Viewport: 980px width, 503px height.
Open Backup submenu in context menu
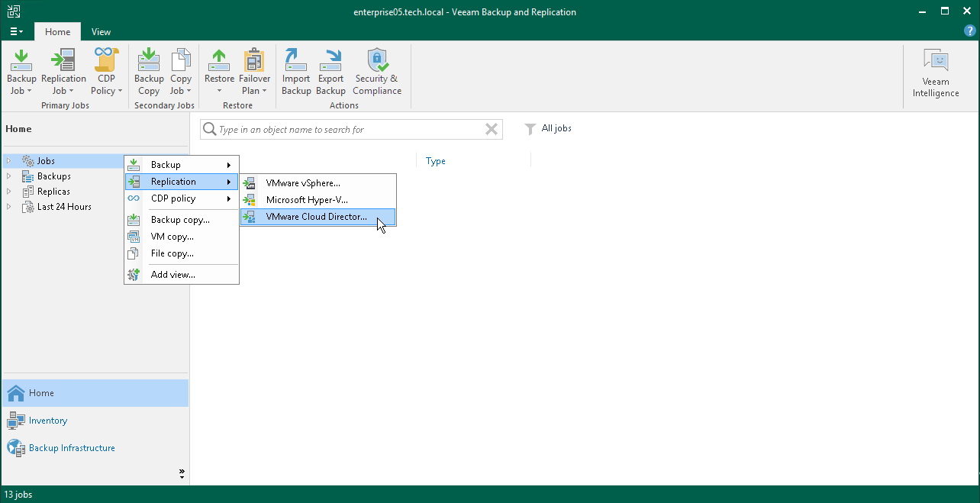tap(182, 165)
